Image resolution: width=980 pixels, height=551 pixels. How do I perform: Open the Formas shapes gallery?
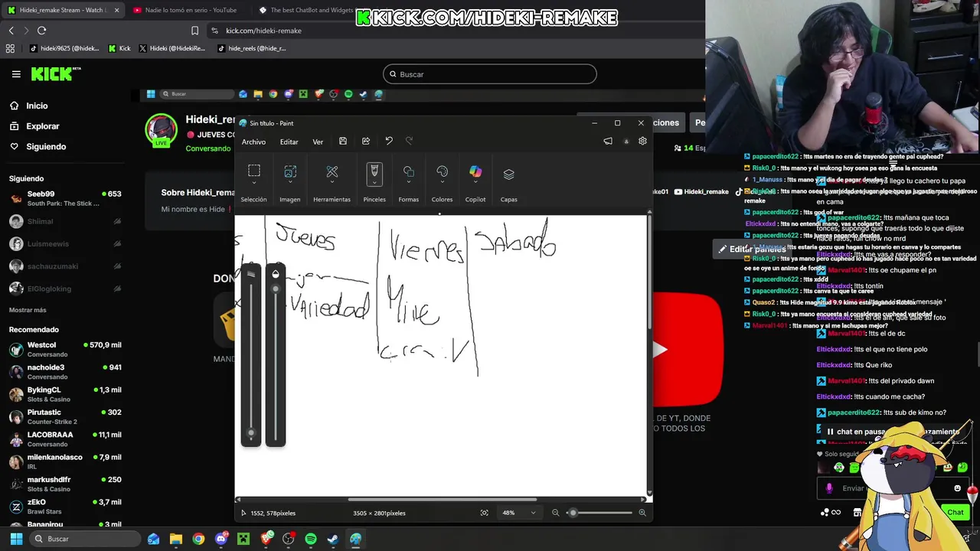click(409, 172)
